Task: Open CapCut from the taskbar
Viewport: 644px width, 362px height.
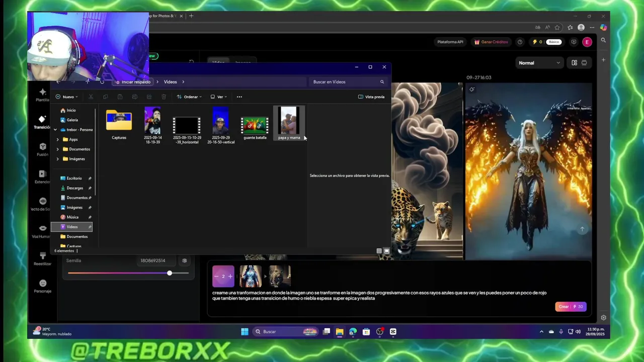Action: coord(393,331)
